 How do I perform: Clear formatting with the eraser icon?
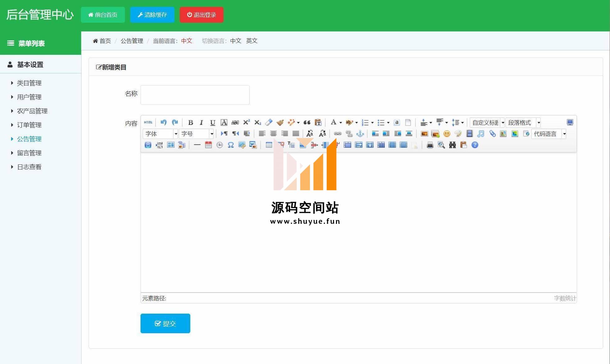(x=269, y=122)
